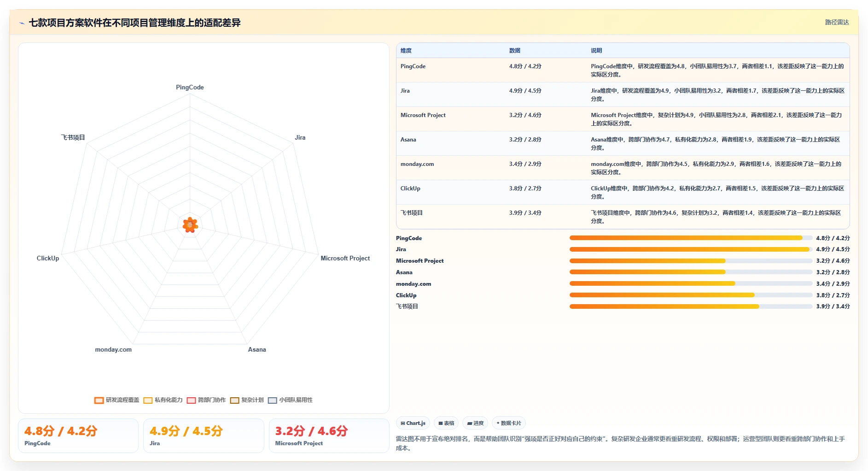The height and width of the screenshot is (471, 868).
Task: Click the title 七款项目方案软件在不同项目管理维度上的适配差异
Action: point(134,23)
